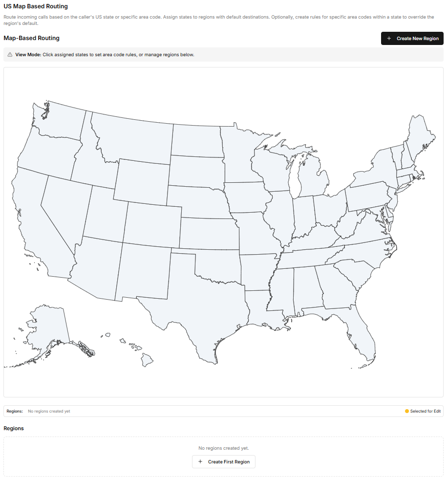
Task: Click the orange Selected for Edit indicator dot
Action: 406,411
